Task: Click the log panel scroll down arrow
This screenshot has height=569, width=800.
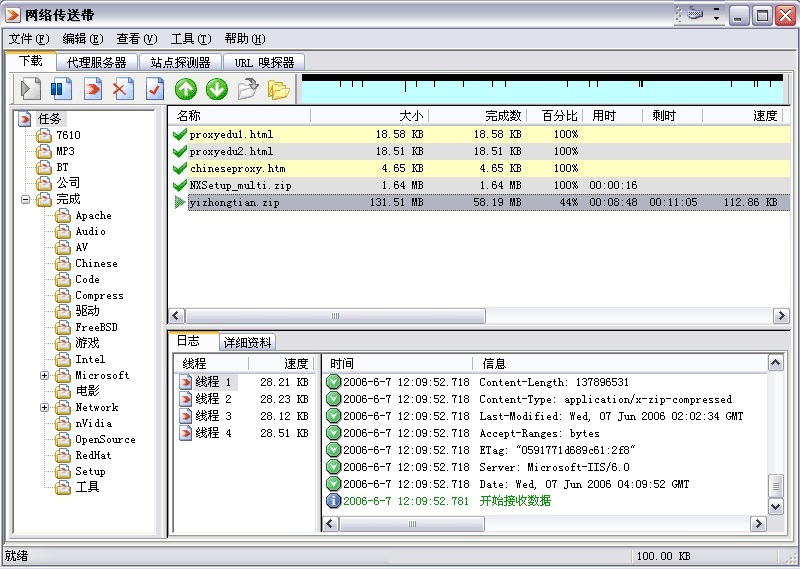Action: click(775, 507)
